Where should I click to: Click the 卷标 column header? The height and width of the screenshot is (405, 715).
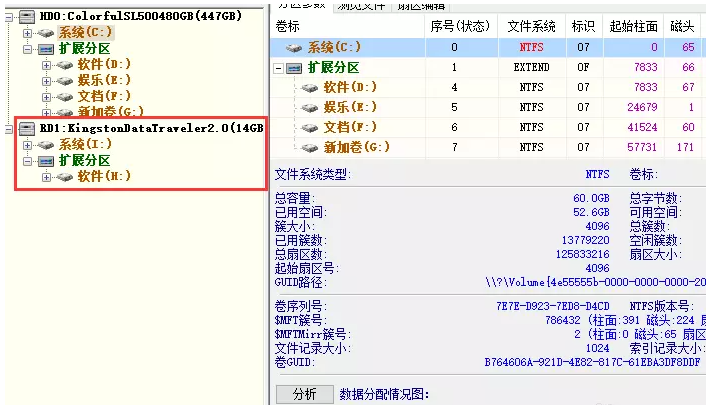[x=348, y=26]
